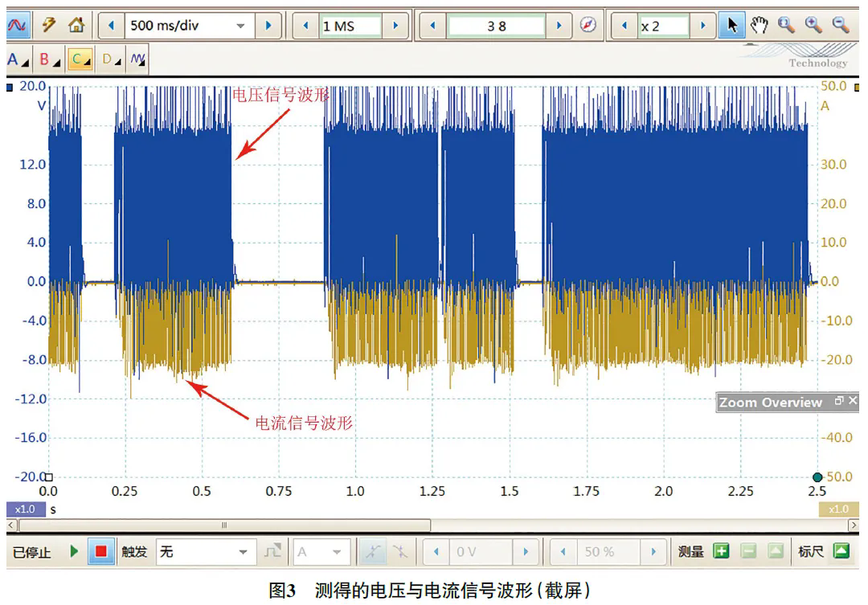The image size is (868, 605).
Task: Open channel B options
Action: pos(50,59)
